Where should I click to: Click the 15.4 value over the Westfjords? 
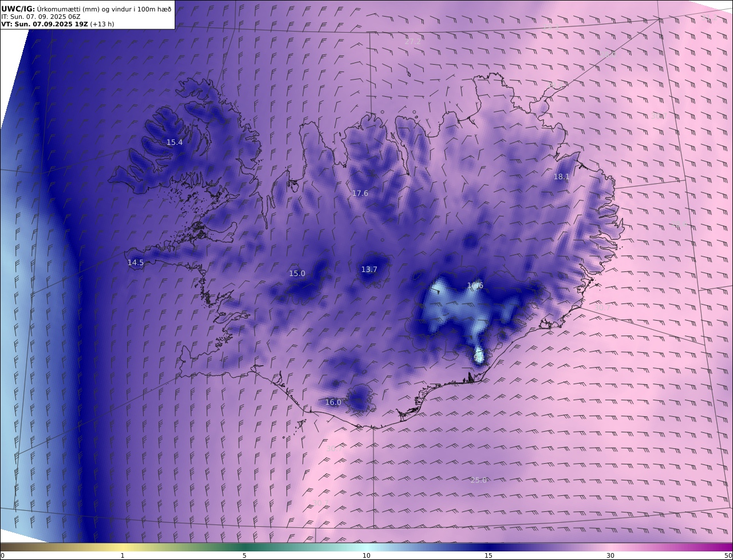175,142
